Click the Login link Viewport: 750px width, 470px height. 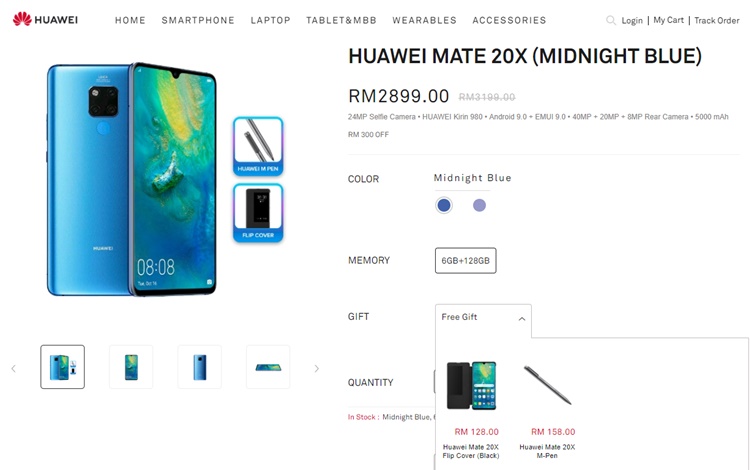click(632, 21)
